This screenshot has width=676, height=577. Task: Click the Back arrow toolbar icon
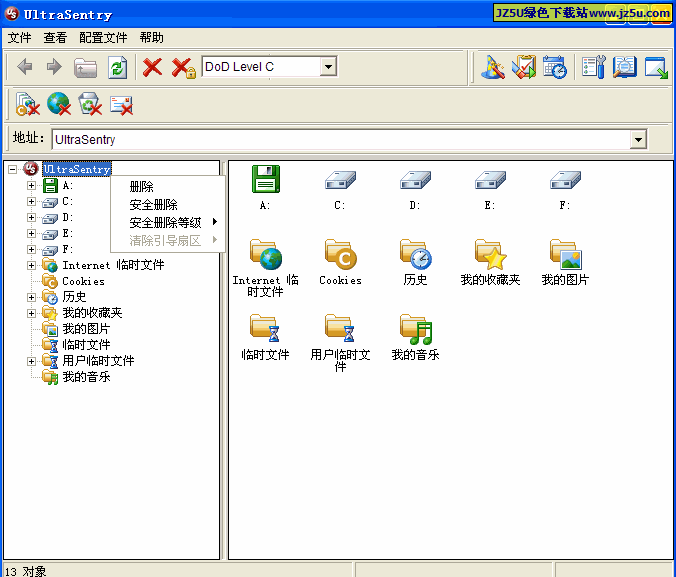25,67
